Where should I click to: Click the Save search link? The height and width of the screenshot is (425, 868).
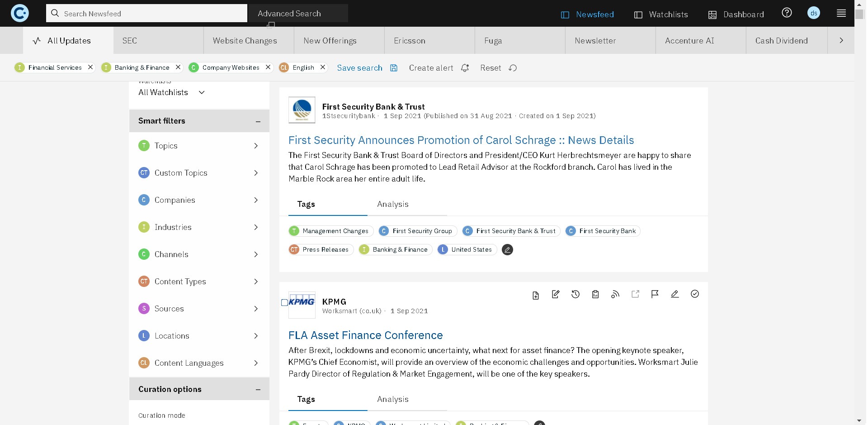pos(360,68)
